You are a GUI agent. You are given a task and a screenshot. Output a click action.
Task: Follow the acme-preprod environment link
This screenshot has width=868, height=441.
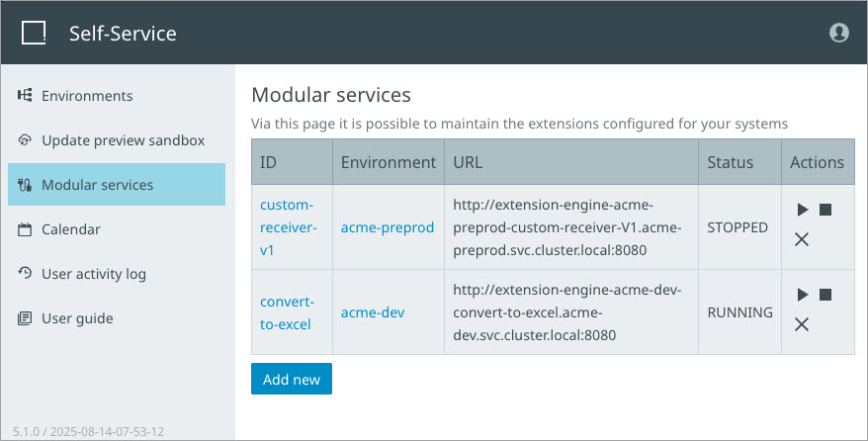[x=388, y=227]
